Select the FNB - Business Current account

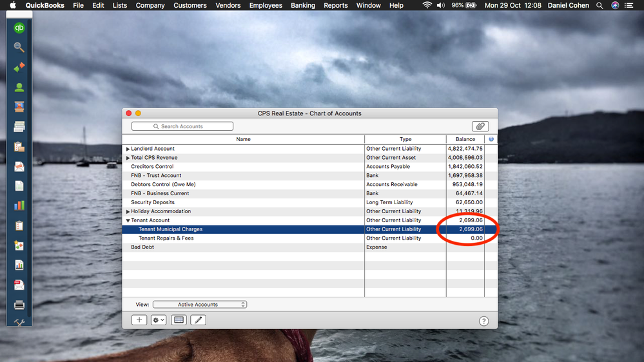160,193
